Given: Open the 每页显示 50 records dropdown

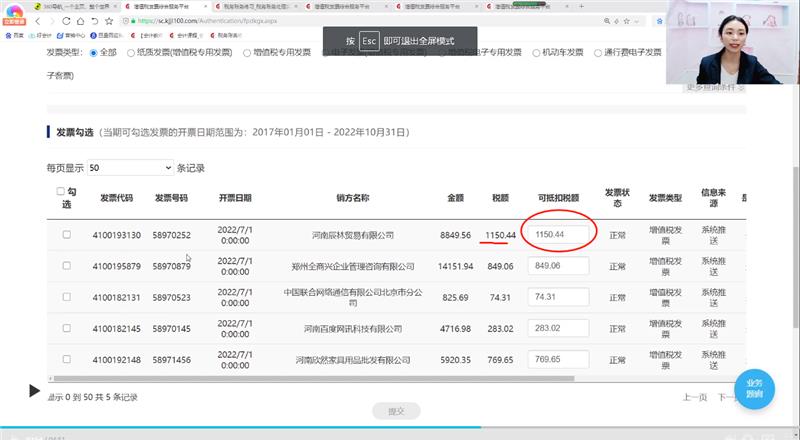Looking at the screenshot, I should [x=129, y=168].
